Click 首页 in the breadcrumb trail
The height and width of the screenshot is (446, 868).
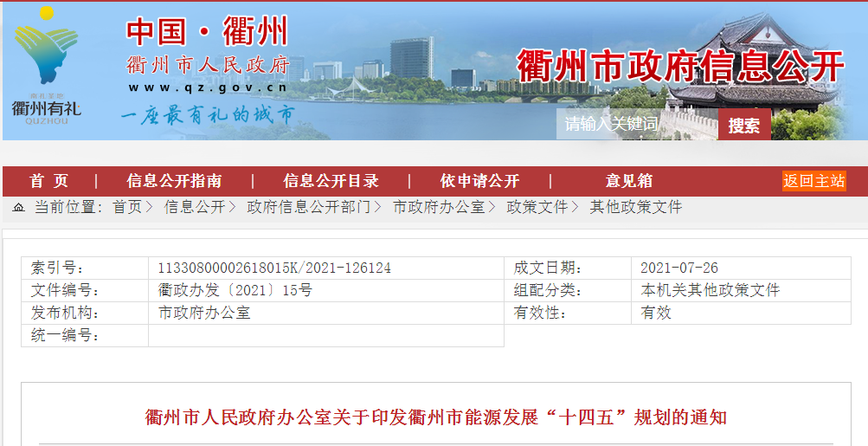pyautogui.click(x=127, y=207)
